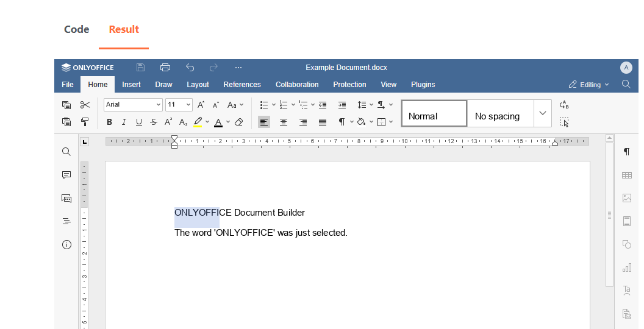Toggle nonprinting characters pilcrow in toolbar
Image resolution: width=644 pixels, height=329 pixels.
342,122
